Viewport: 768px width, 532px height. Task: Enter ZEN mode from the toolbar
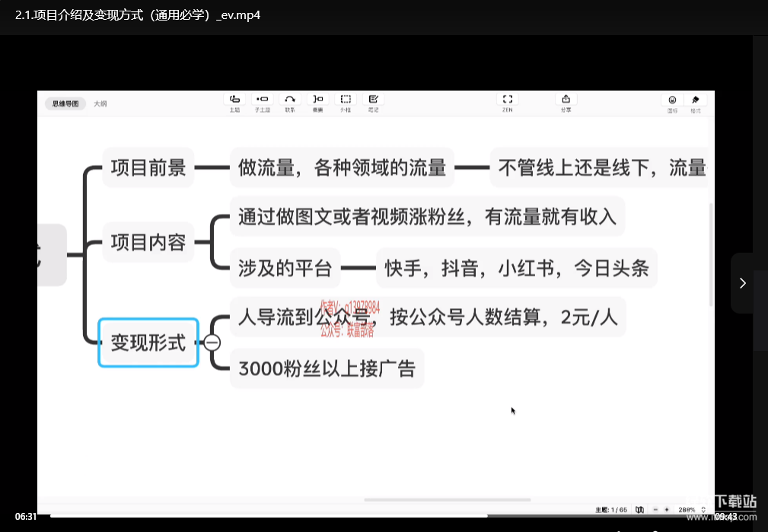coord(508,100)
